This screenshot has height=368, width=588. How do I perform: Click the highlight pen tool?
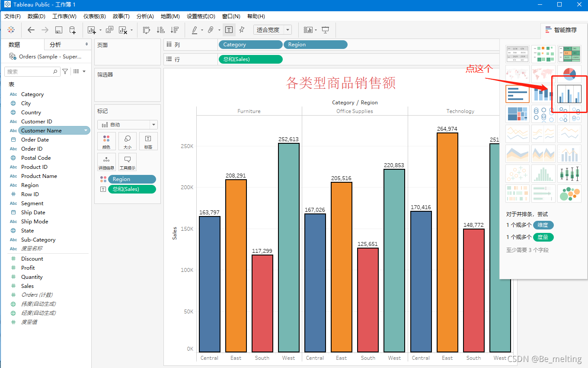click(195, 30)
